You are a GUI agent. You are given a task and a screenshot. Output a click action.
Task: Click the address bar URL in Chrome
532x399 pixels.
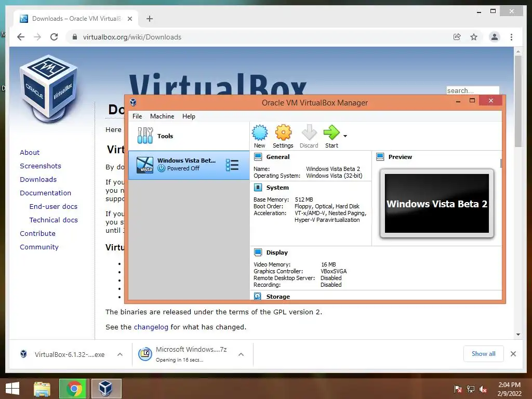click(x=132, y=37)
